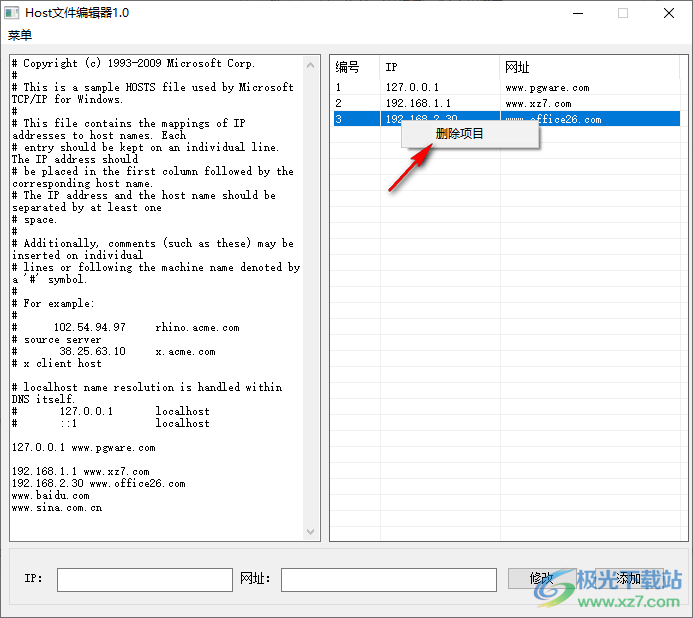Viewport: 693px width, 618px height.
Task: Place cursor on www.baidu.com line in hosts text
Action: tap(50, 496)
